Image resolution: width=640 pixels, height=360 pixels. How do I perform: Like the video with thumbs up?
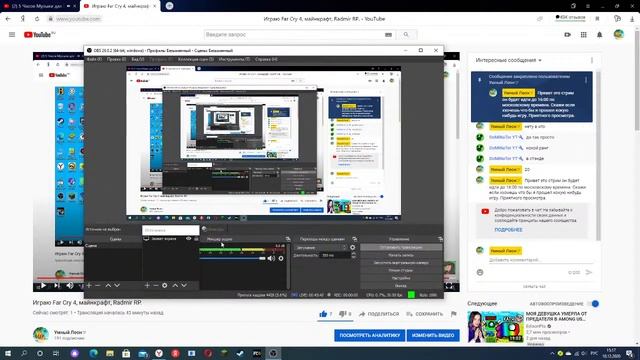click(x=323, y=314)
